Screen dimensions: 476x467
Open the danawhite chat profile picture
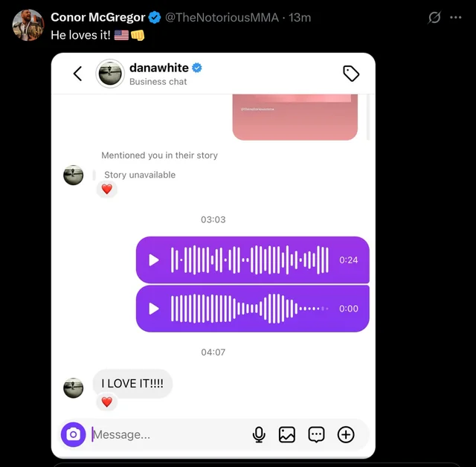click(x=110, y=74)
